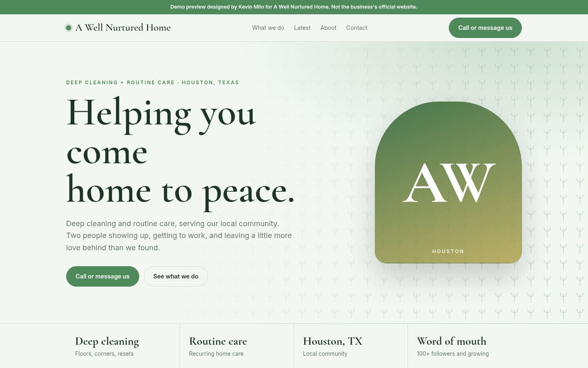Click the 100+ followers and growing text
Viewport: 588px width, 368px height.
453,354
